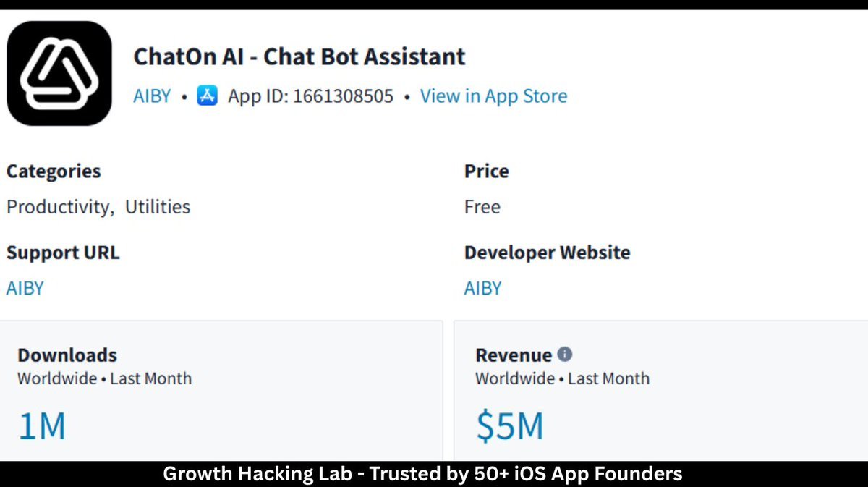Screen dimensions: 868x487
Task: Click the ChatOn AI app logo
Action: [59, 73]
